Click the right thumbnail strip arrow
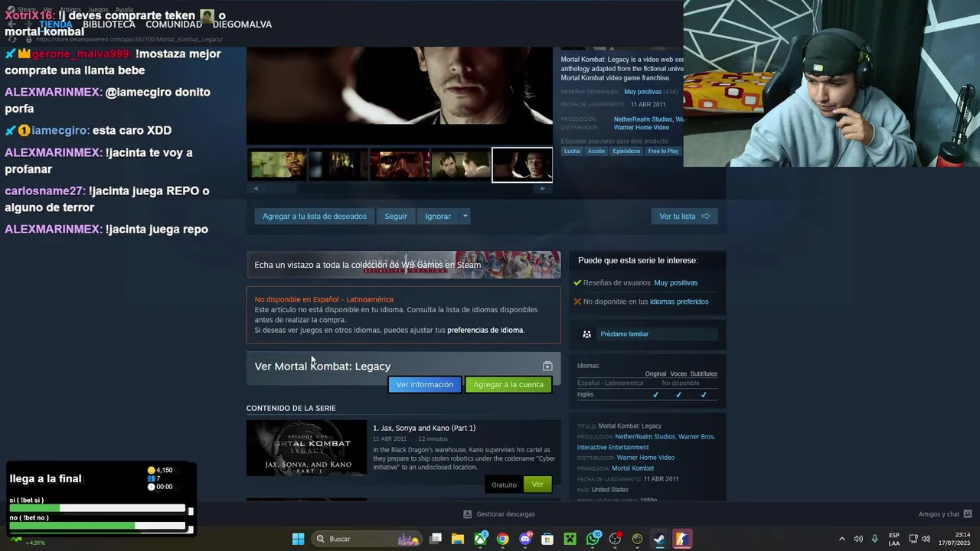980x551 pixels. click(x=543, y=188)
